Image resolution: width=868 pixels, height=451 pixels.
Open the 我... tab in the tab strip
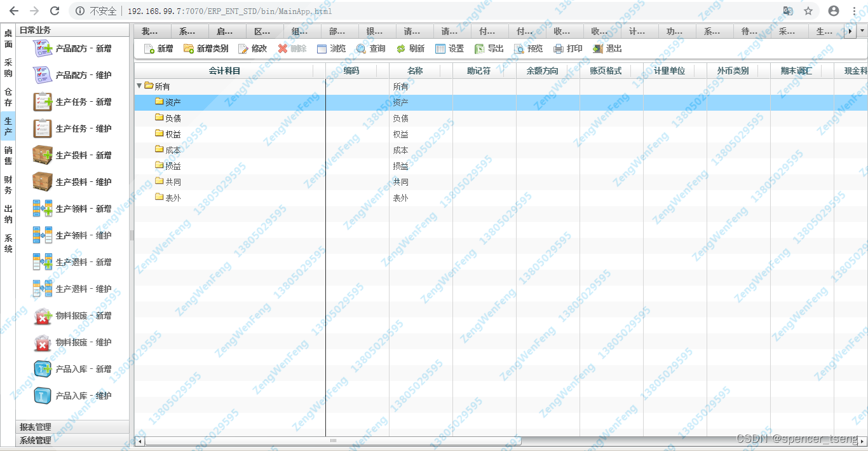153,31
